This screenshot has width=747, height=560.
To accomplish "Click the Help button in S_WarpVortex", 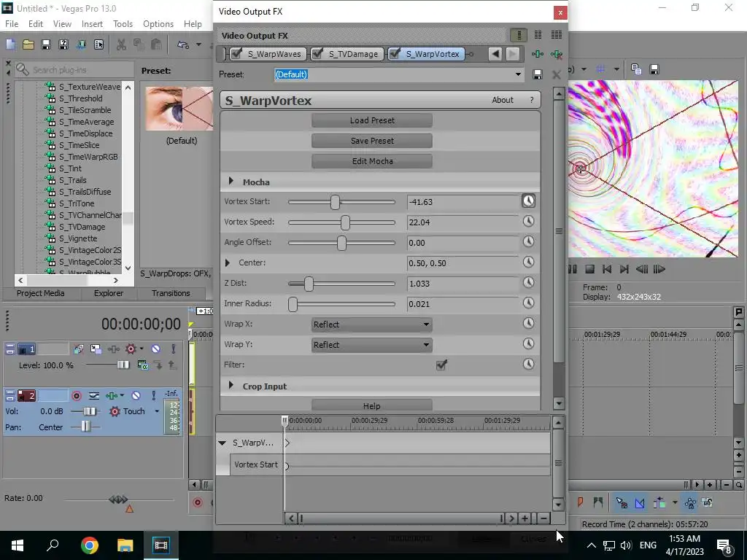I will 372,405.
